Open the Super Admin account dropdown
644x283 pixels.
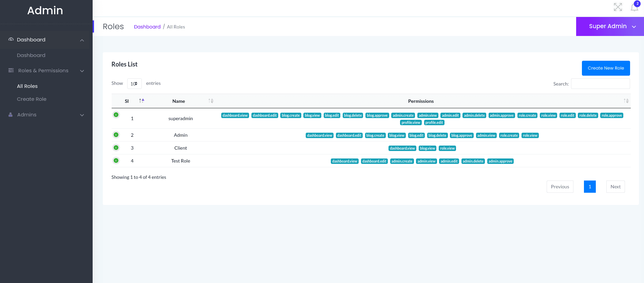click(610, 26)
